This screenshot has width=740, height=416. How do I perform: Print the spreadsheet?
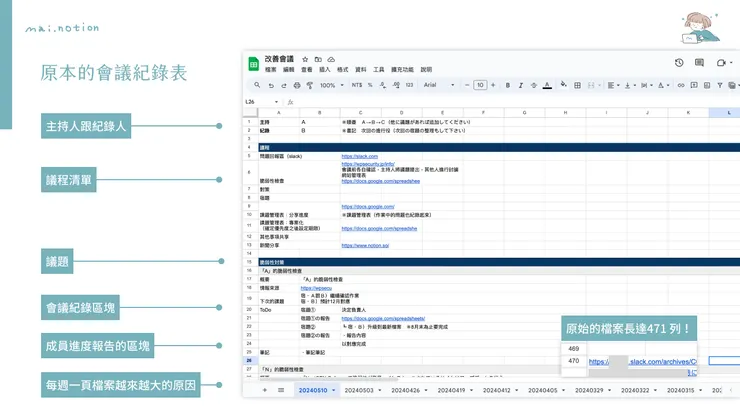tap(297, 85)
